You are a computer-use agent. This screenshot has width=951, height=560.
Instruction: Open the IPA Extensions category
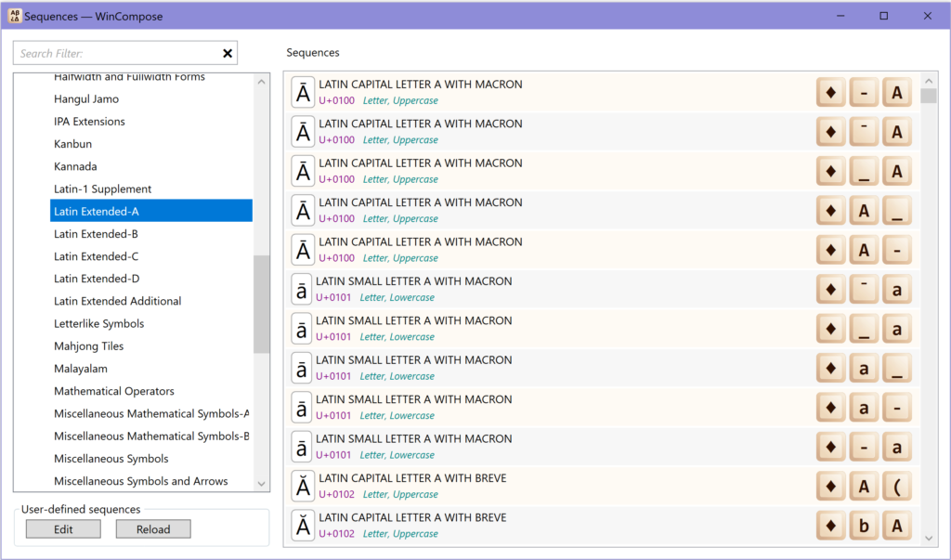coord(89,122)
